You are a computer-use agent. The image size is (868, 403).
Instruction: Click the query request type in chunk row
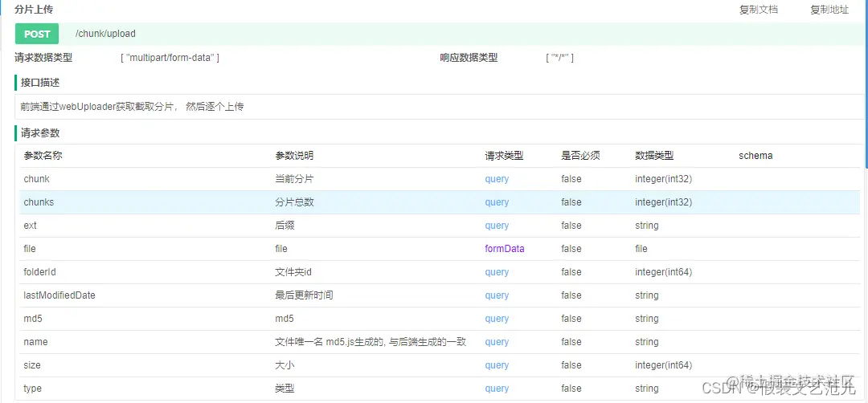coord(497,179)
